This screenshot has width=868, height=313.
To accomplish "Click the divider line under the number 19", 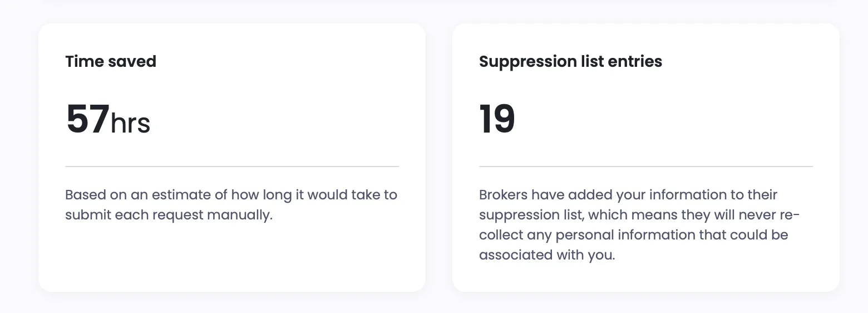I will tap(645, 167).
